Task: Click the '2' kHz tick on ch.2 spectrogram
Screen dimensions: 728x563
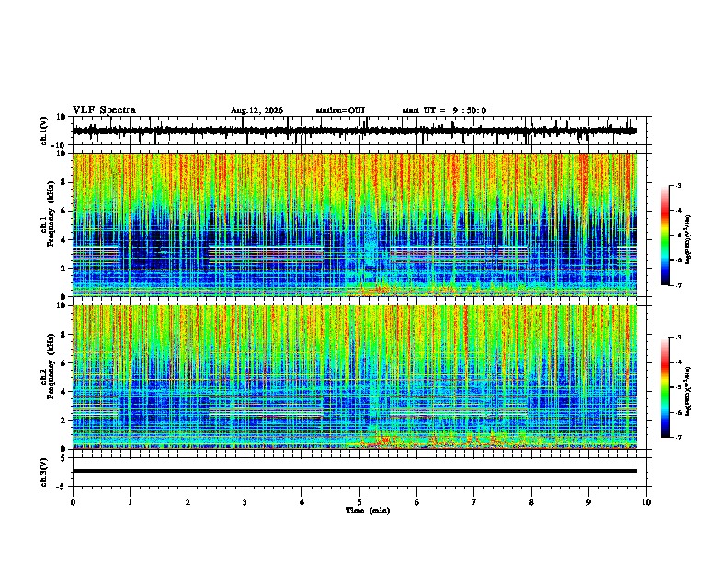Action: pyautogui.click(x=63, y=420)
